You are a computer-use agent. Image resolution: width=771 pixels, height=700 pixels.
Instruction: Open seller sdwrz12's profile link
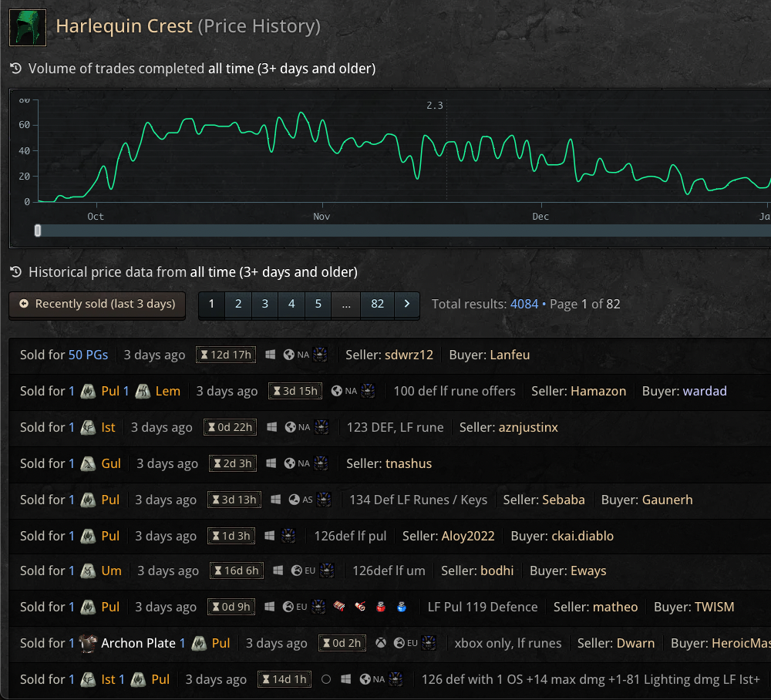pyautogui.click(x=409, y=355)
